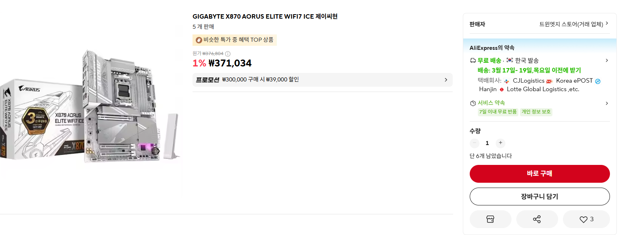Click the red Buy Now button
Image resolution: width=644 pixels, height=235 pixels.
pyautogui.click(x=539, y=174)
